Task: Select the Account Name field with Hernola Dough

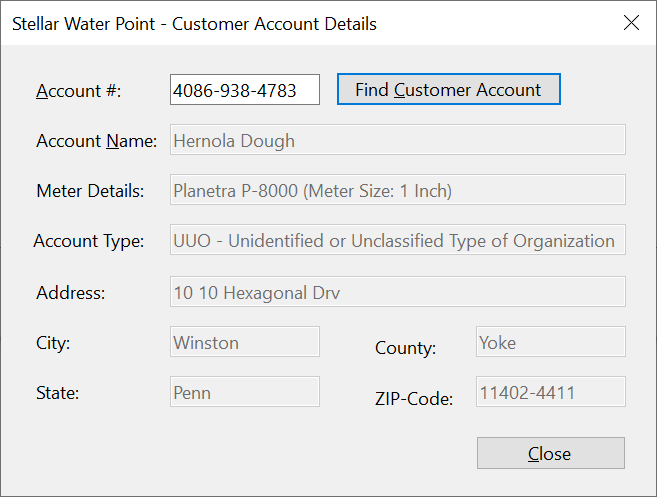Action: coord(398,140)
